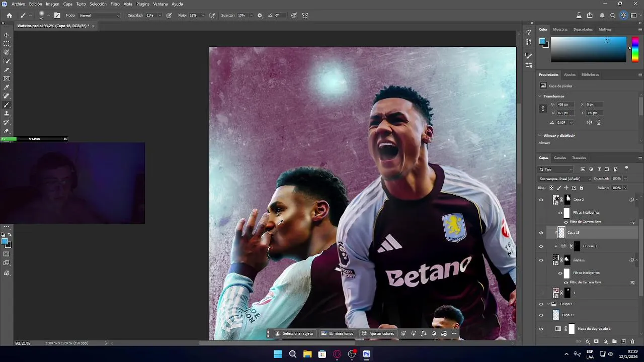Flip horizontally in the Transform section
644x362 pixels.
coord(589,122)
